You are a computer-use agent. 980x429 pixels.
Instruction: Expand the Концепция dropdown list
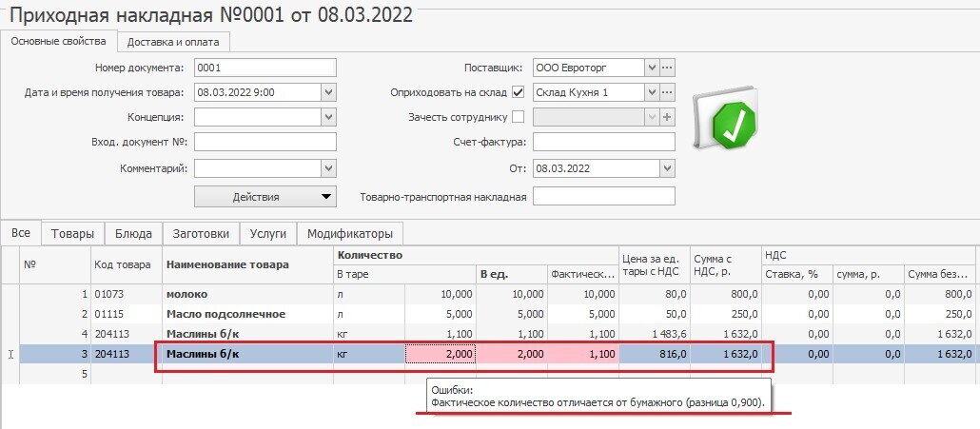coord(328,117)
